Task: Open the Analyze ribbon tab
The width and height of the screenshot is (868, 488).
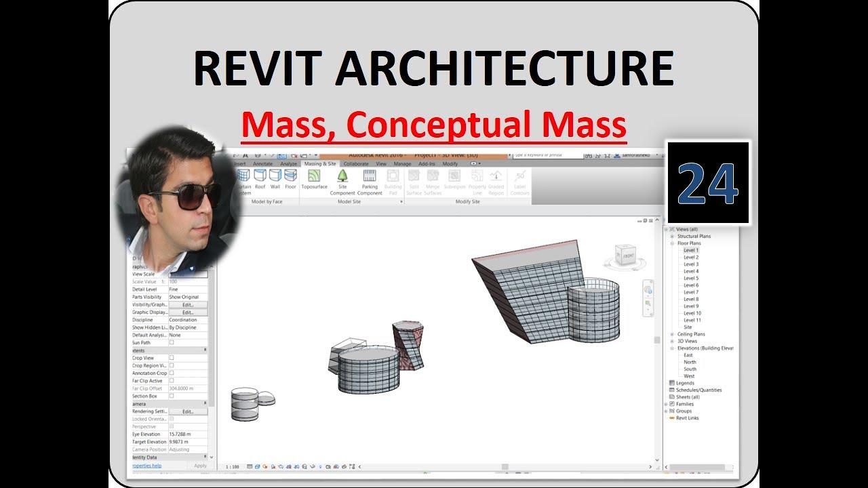Action: (x=288, y=163)
